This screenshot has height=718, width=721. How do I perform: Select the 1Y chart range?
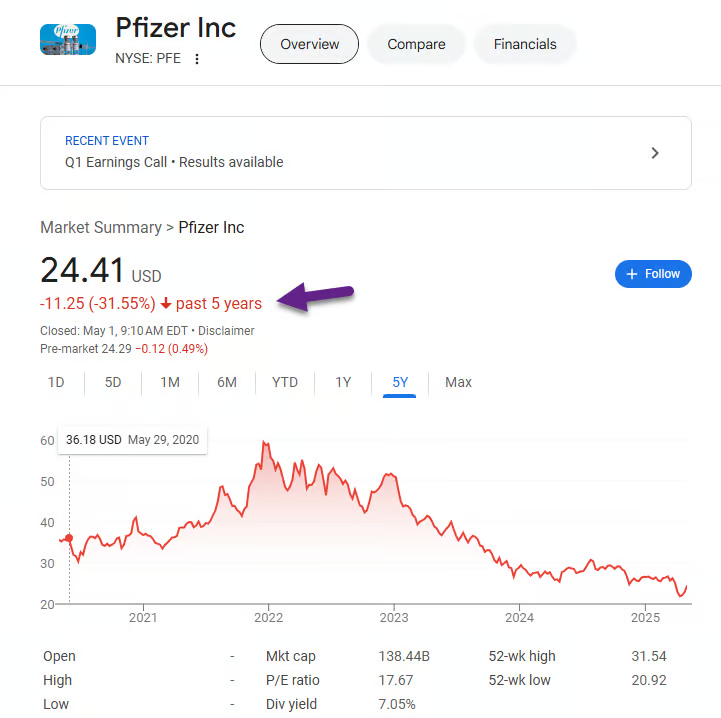pos(343,382)
